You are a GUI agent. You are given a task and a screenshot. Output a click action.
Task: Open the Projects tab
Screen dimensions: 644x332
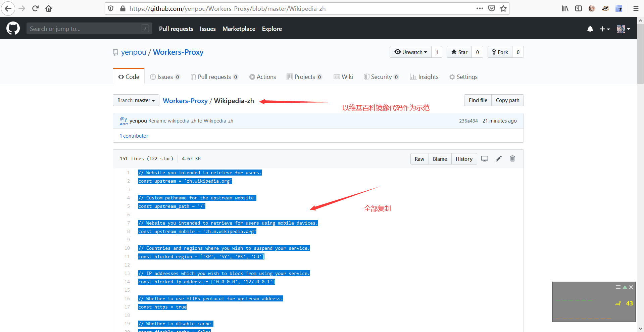coord(304,77)
